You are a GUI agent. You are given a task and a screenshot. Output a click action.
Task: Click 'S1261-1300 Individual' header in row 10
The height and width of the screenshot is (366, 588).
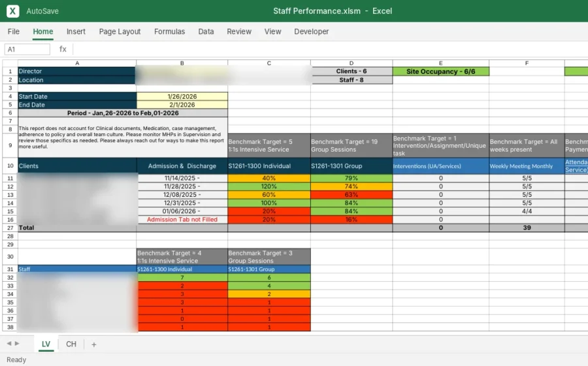coord(269,166)
